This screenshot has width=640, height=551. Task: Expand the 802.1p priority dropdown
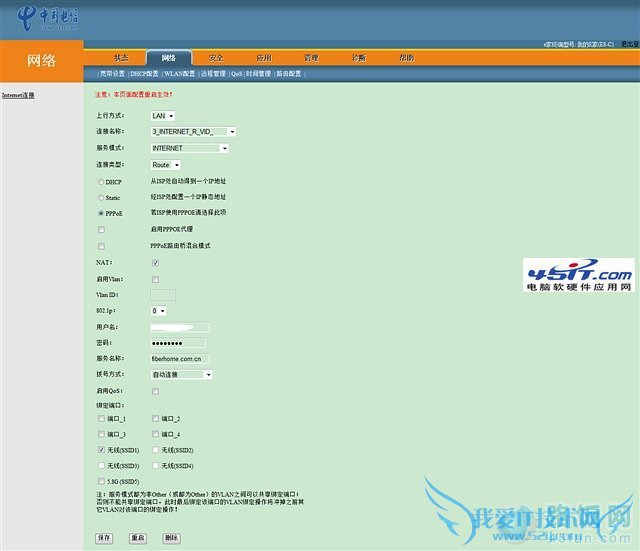click(x=158, y=311)
